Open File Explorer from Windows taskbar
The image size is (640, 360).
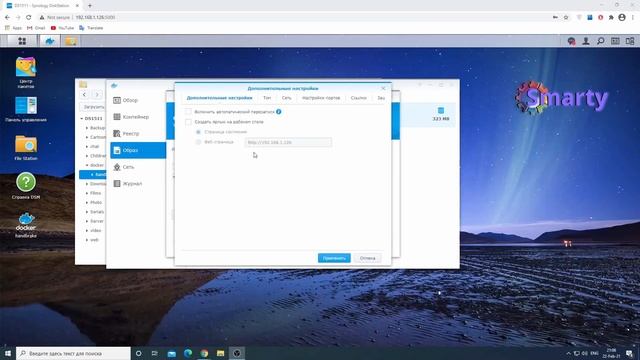click(220, 353)
